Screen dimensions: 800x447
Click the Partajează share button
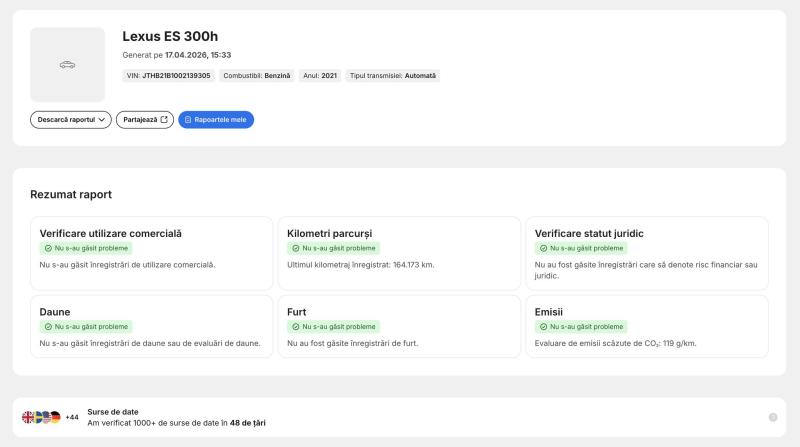(x=145, y=120)
